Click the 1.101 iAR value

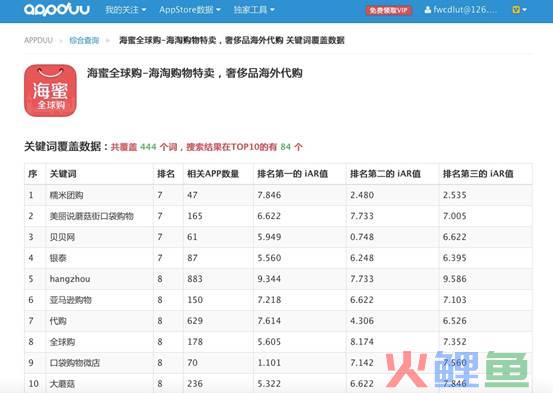pos(269,363)
